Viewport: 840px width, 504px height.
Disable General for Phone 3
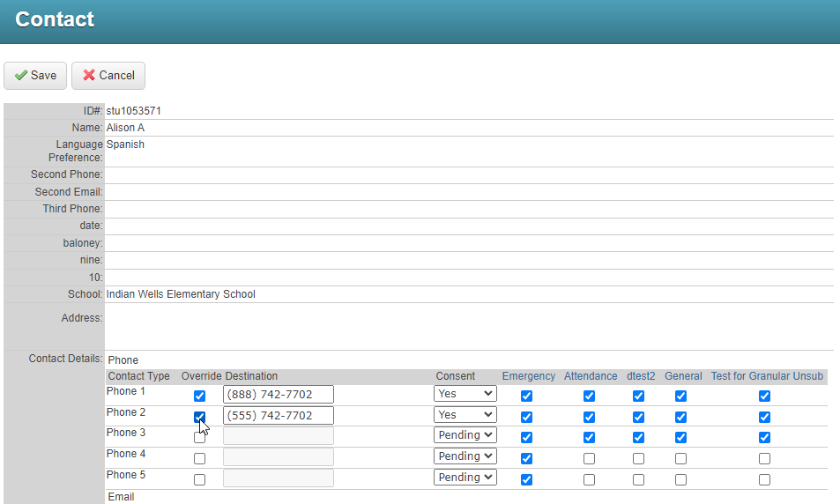point(680,438)
